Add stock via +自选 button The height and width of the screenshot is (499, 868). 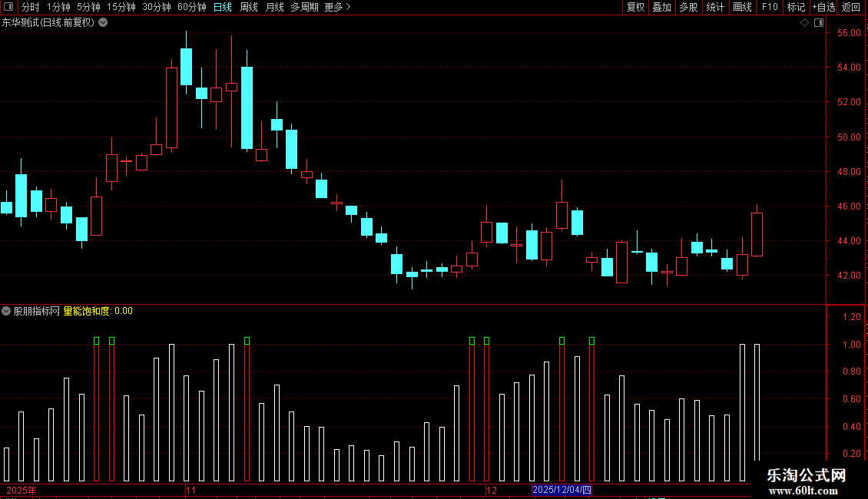pos(823,7)
